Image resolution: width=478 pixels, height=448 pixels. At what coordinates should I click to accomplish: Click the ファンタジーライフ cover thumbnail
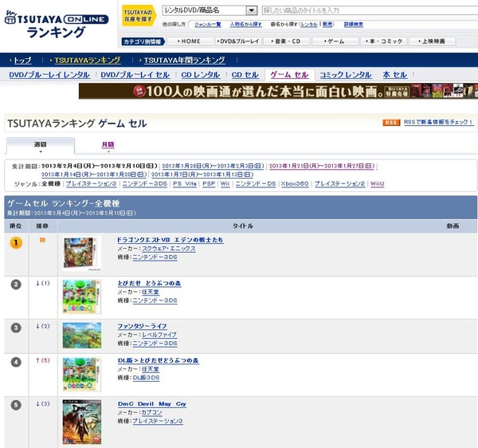coord(82,336)
